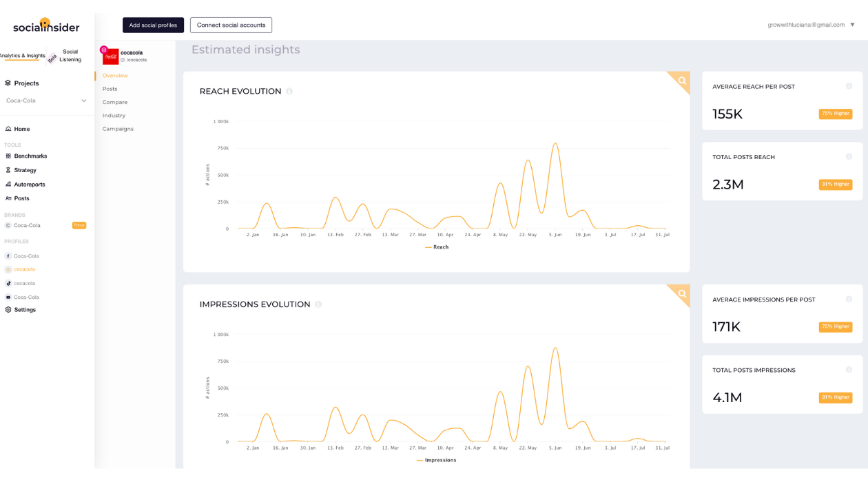Screen dimensions: 868x482
Task: Click info icon next to Impressions Evolution
Action: (x=318, y=304)
